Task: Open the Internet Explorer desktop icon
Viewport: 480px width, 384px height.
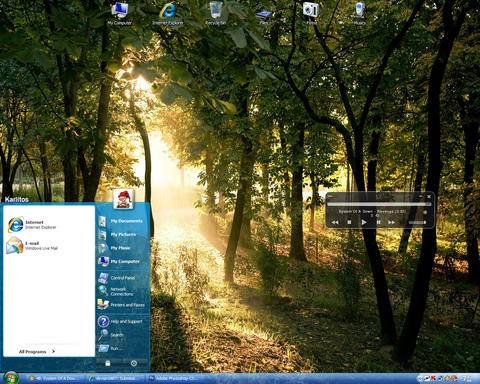Action: click(x=168, y=13)
